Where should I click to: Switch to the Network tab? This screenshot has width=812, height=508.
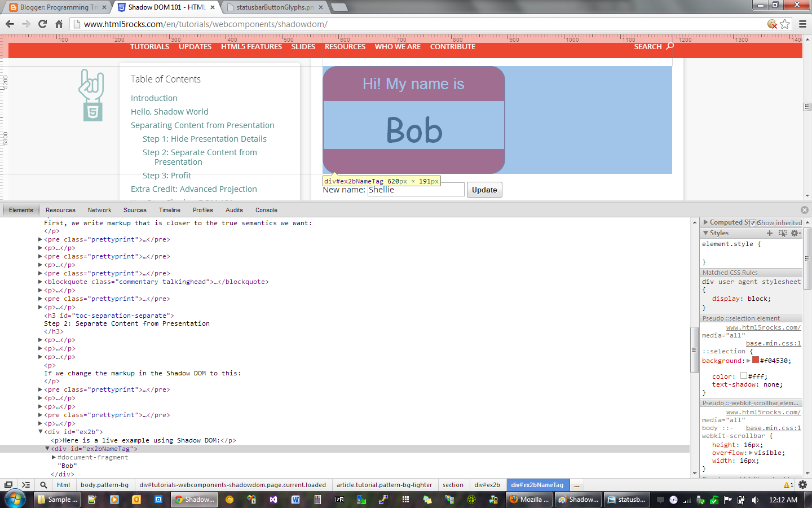tap(99, 210)
